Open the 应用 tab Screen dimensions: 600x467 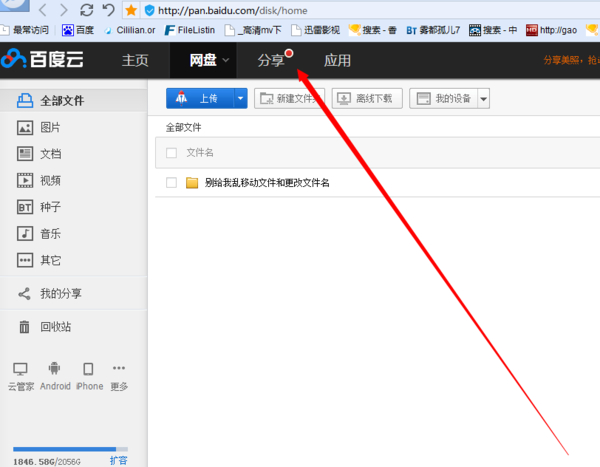[x=338, y=60]
